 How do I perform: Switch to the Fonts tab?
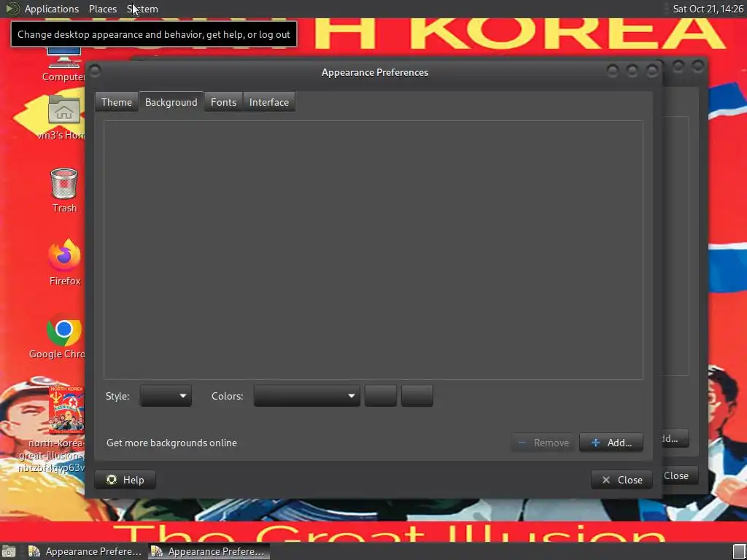(x=223, y=102)
